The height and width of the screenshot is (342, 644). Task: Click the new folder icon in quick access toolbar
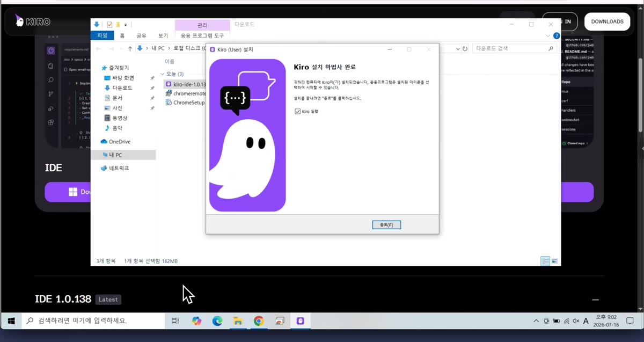coord(118,25)
